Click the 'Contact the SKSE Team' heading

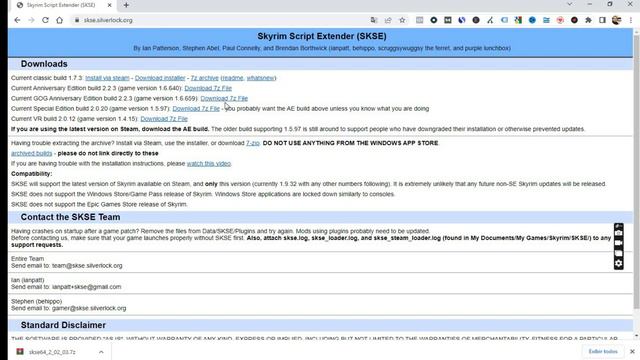coord(70,217)
